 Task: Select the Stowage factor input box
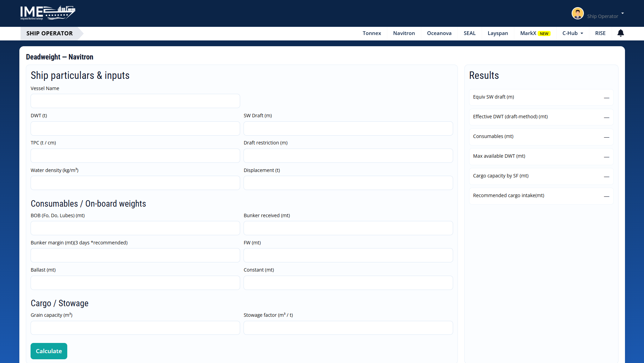(348, 328)
